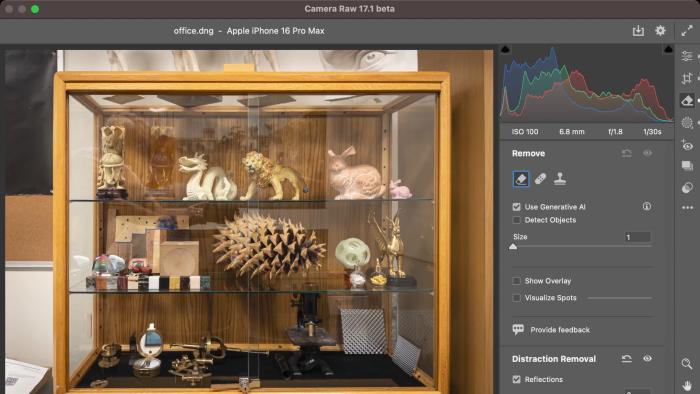Viewport: 700px width, 394px height.
Task: Click the Visualize Spots threshold slider
Action: coord(620,298)
